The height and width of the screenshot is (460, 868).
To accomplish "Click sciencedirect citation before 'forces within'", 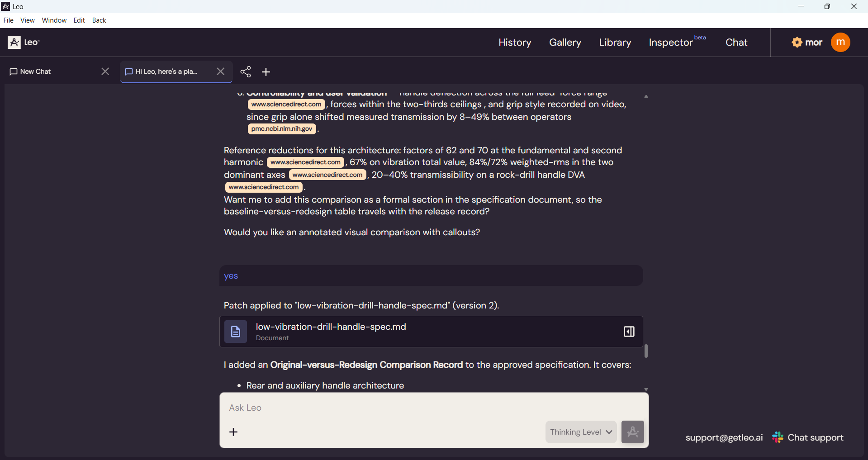I will coord(286,104).
